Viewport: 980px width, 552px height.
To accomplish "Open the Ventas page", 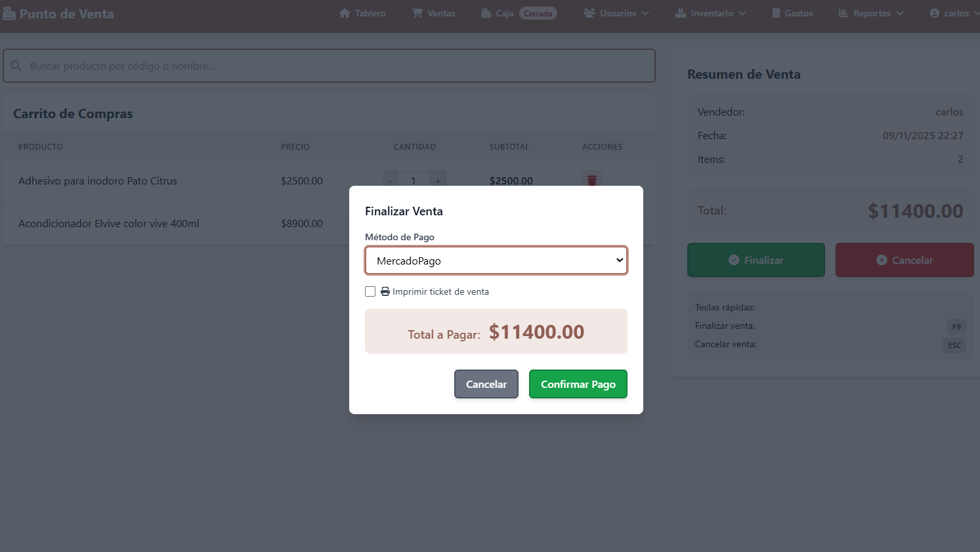I will point(440,13).
